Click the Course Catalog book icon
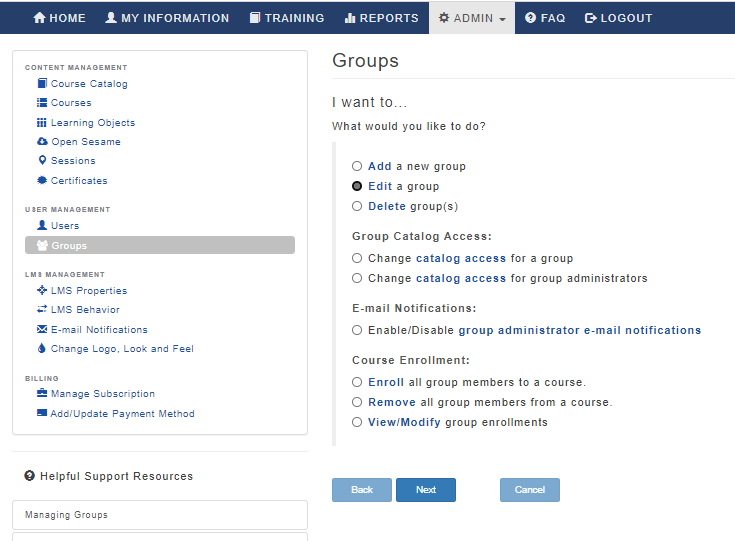Screen dimensions: 735x541 [42, 83]
